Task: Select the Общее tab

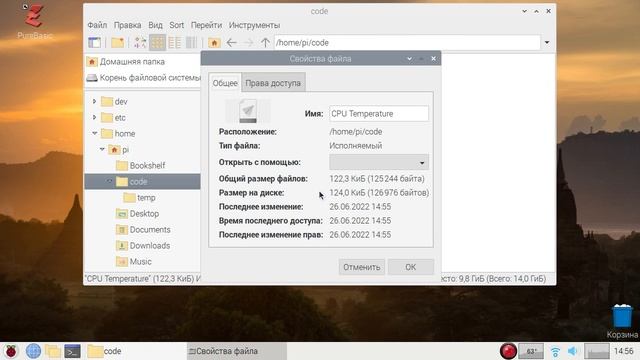Action: point(225,83)
